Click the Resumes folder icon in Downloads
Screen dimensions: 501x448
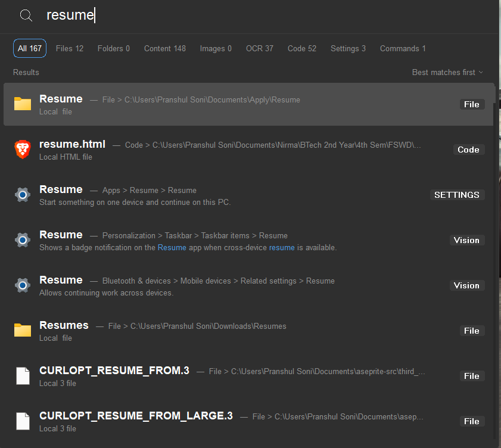23,330
